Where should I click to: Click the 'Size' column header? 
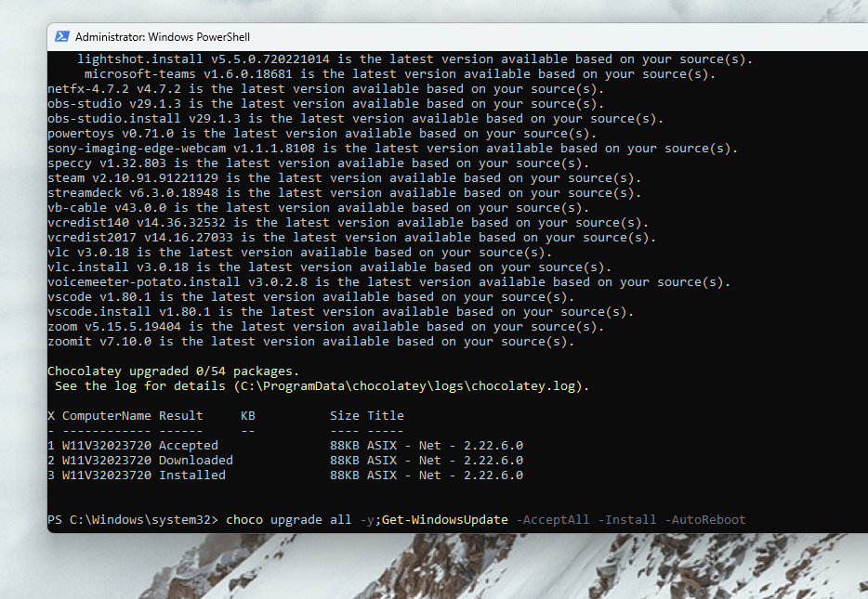coord(345,416)
